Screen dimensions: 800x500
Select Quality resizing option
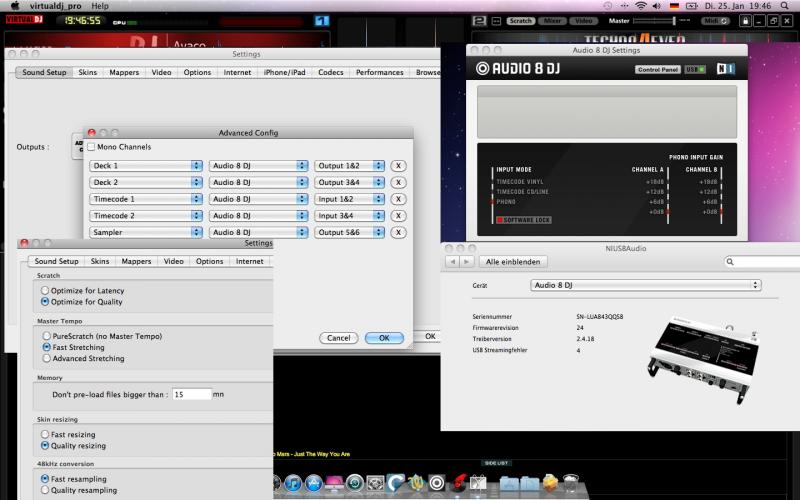45,445
